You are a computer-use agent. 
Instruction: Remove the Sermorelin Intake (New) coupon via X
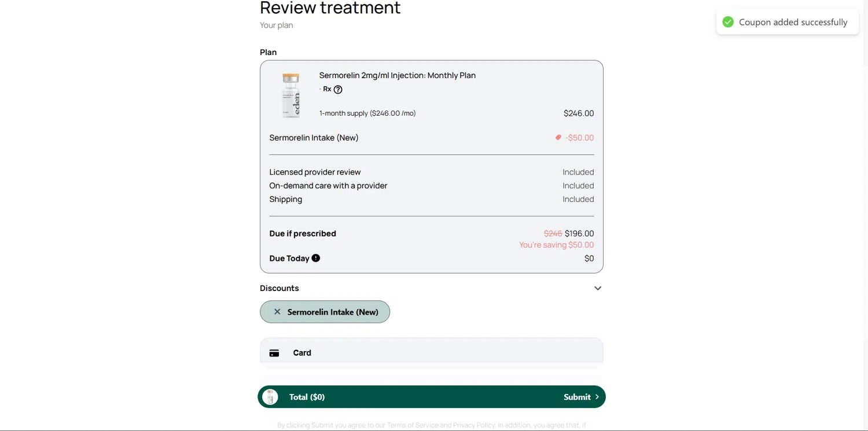[x=277, y=312]
